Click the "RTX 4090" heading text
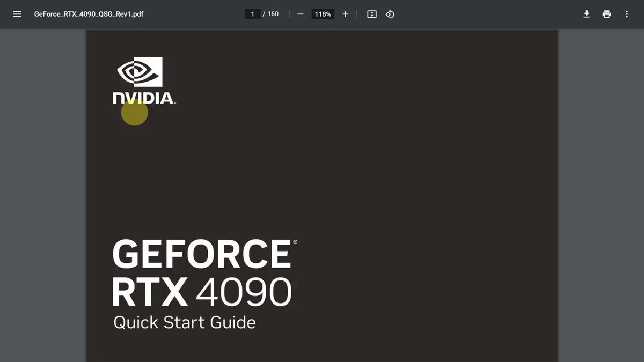 point(202,292)
